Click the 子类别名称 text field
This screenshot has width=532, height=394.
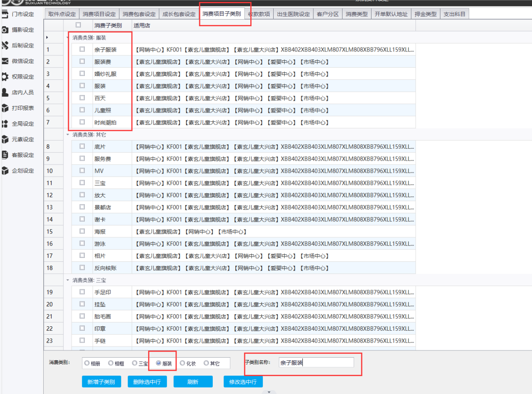[x=316, y=363]
